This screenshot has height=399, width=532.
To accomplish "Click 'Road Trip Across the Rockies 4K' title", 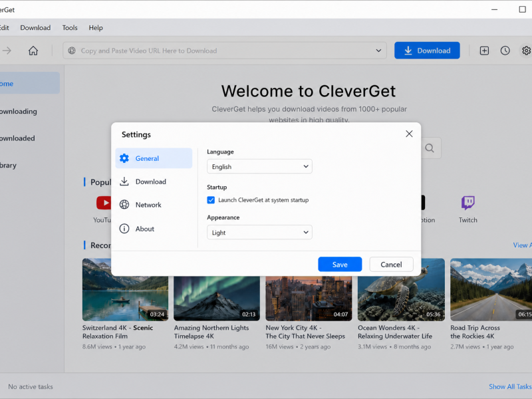I will 475,332.
